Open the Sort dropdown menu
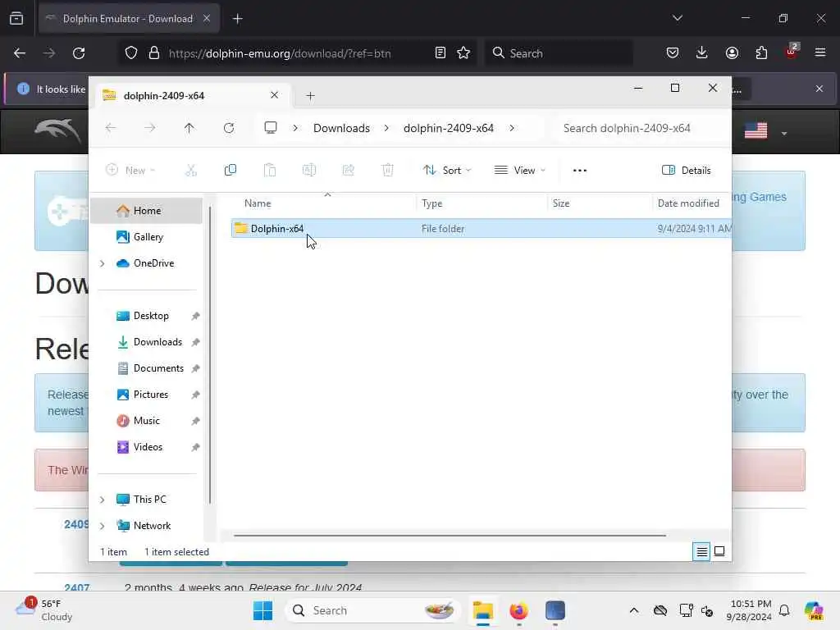Image resolution: width=840 pixels, height=630 pixels. coord(447,171)
